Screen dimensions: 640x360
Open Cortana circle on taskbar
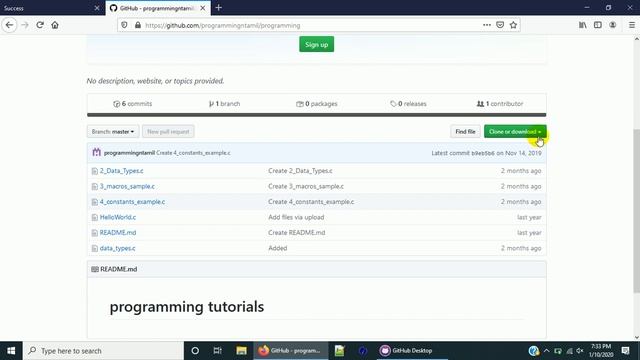click(195, 351)
